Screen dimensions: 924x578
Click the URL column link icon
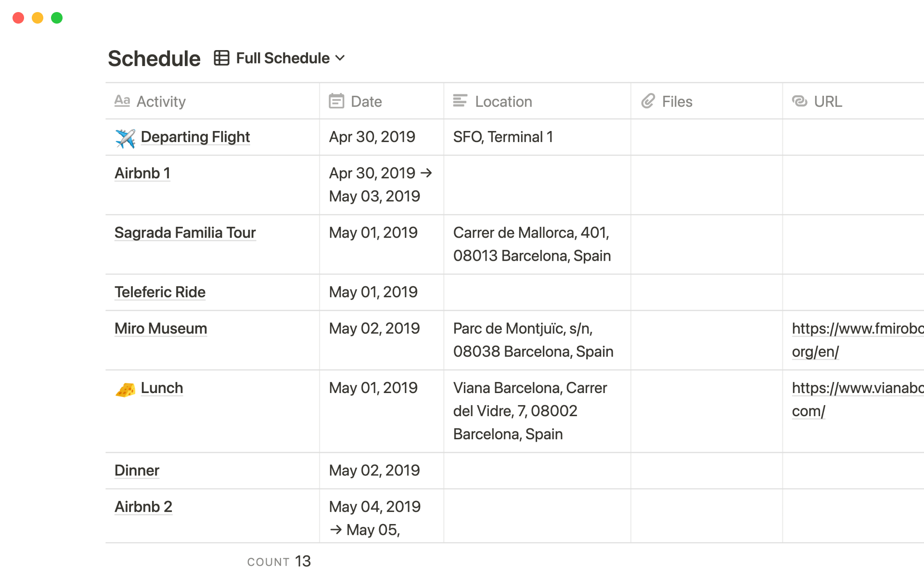click(800, 101)
